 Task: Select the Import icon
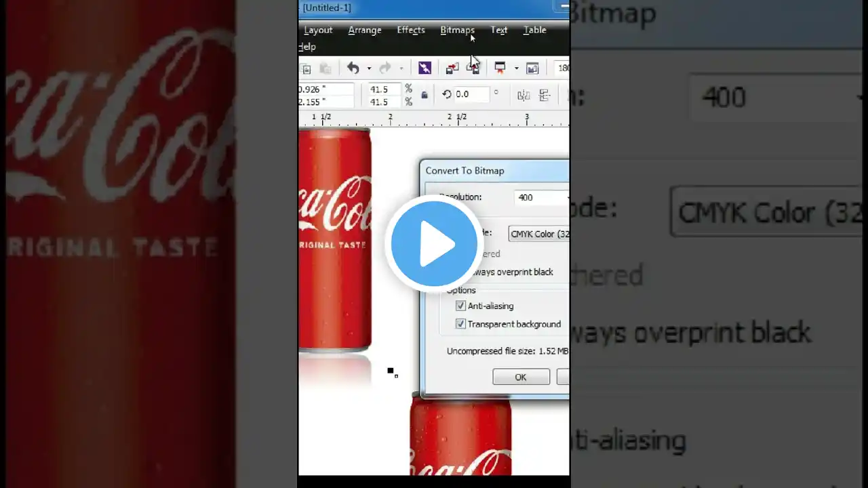452,68
